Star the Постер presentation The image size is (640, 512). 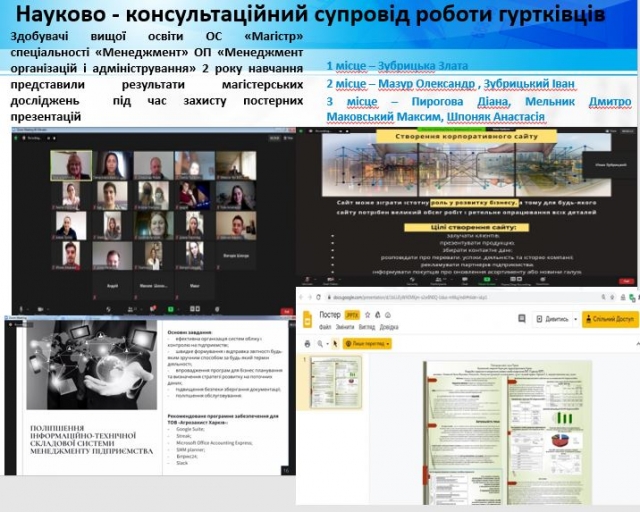pyautogui.click(x=367, y=315)
